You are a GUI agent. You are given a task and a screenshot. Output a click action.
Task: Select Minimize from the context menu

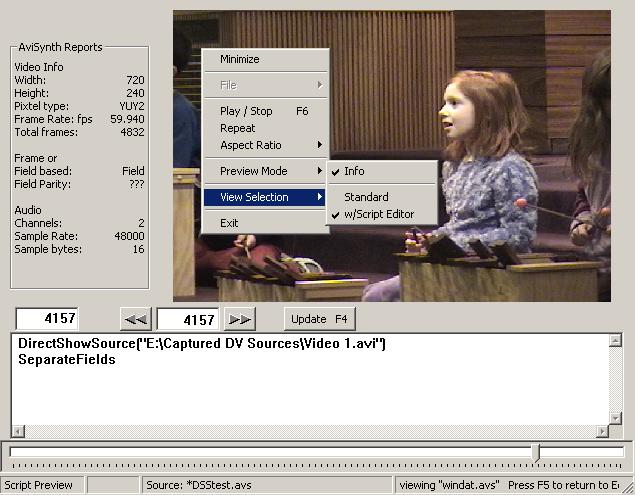(239, 59)
